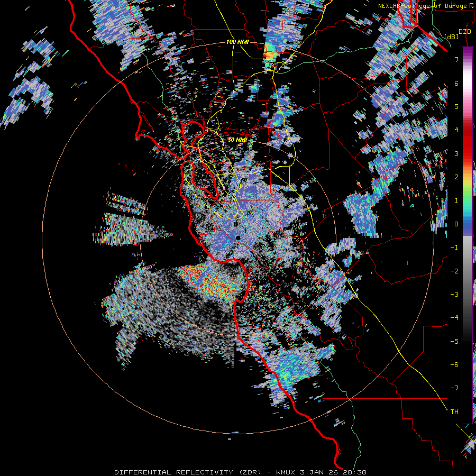Click the scale value 4
This screenshot has width=476, height=476.
[456, 130]
